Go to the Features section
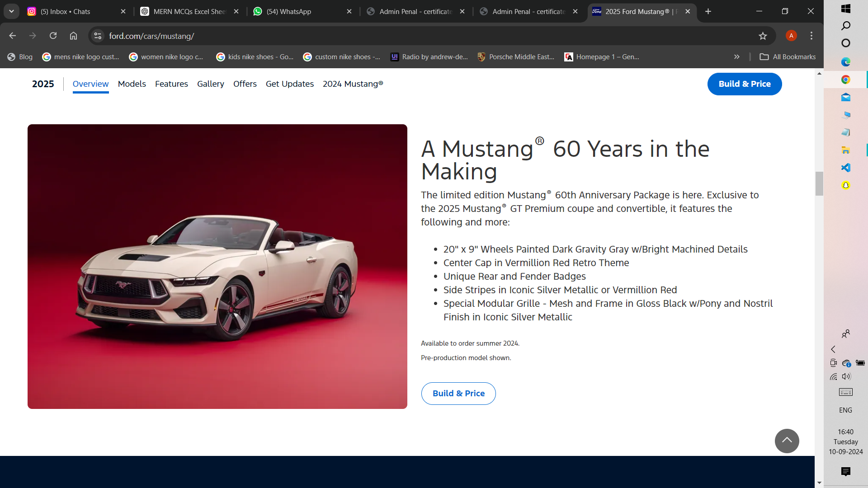 point(171,84)
